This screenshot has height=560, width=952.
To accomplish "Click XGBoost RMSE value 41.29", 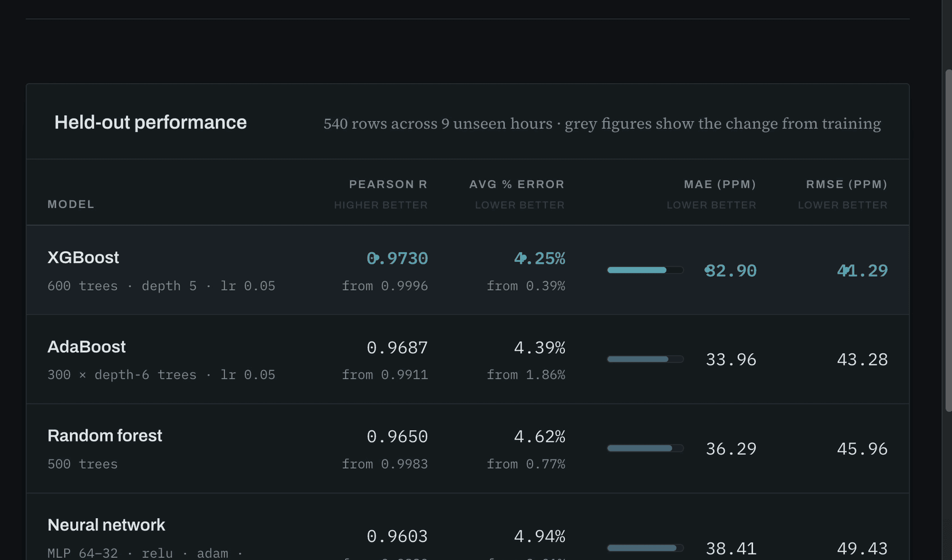I will click(862, 271).
